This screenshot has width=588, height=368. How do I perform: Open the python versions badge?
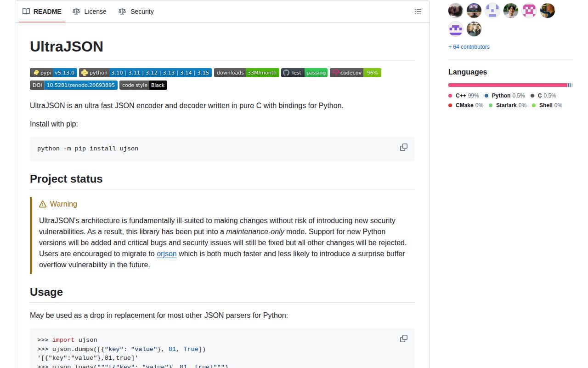pyautogui.click(x=145, y=73)
